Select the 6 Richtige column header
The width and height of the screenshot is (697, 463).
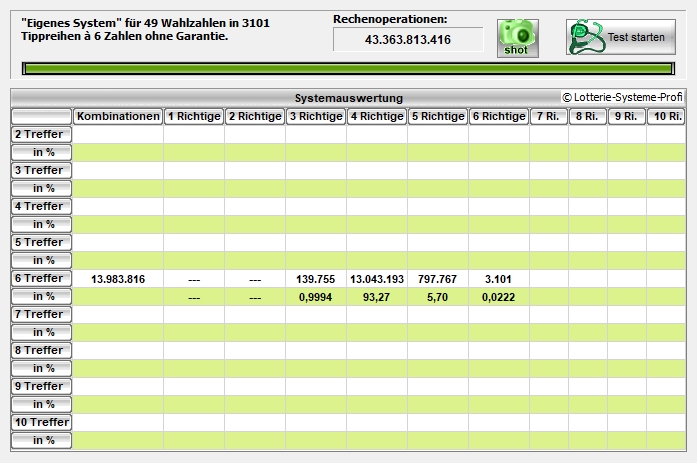(498, 116)
